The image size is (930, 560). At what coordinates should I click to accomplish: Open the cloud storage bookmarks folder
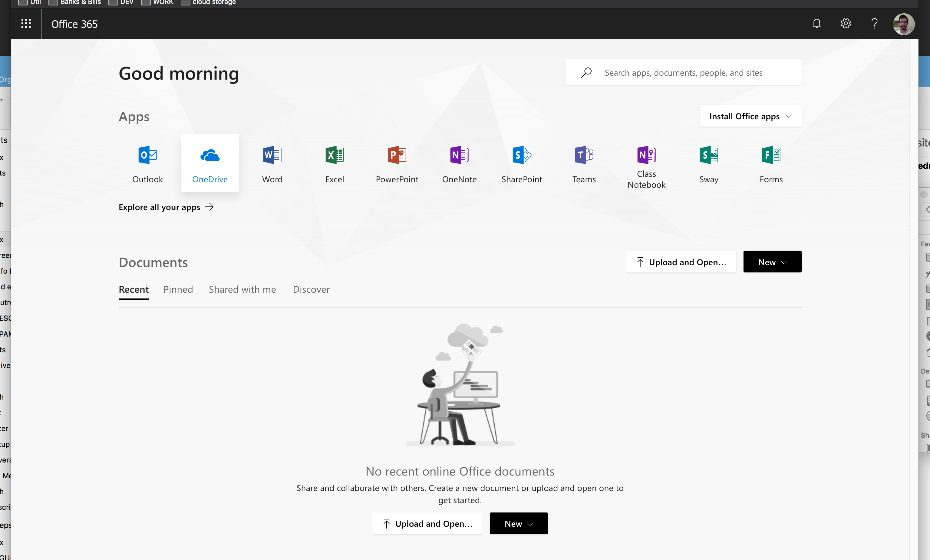coord(208,2)
